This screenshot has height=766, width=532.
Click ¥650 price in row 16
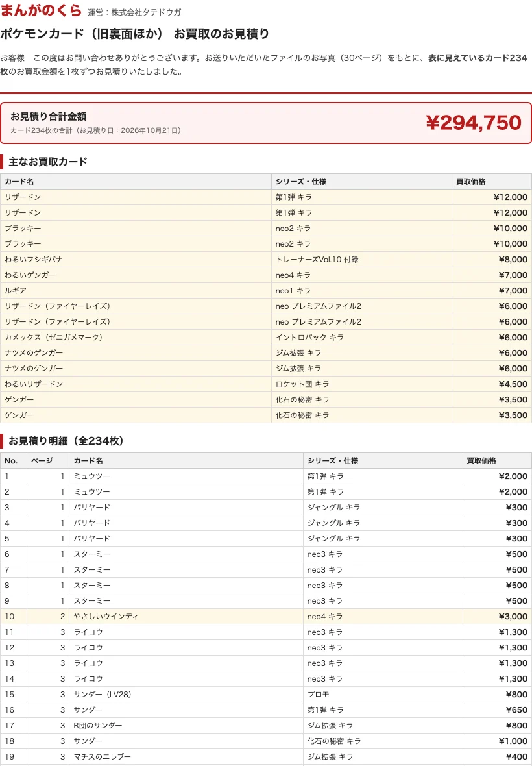pos(516,710)
